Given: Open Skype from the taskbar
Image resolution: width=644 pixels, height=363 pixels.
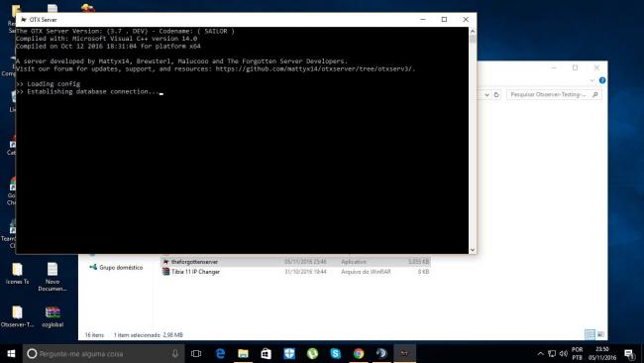Looking at the screenshot, I should (336, 353).
